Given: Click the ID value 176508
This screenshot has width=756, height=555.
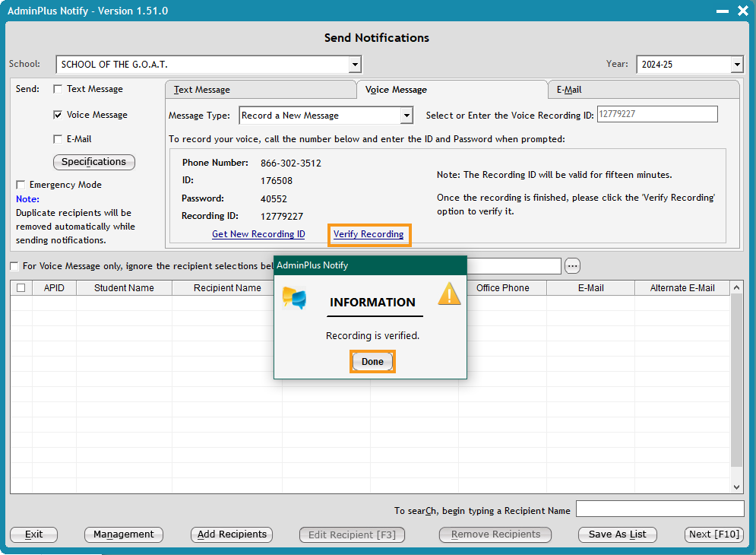Looking at the screenshot, I should tap(277, 181).
